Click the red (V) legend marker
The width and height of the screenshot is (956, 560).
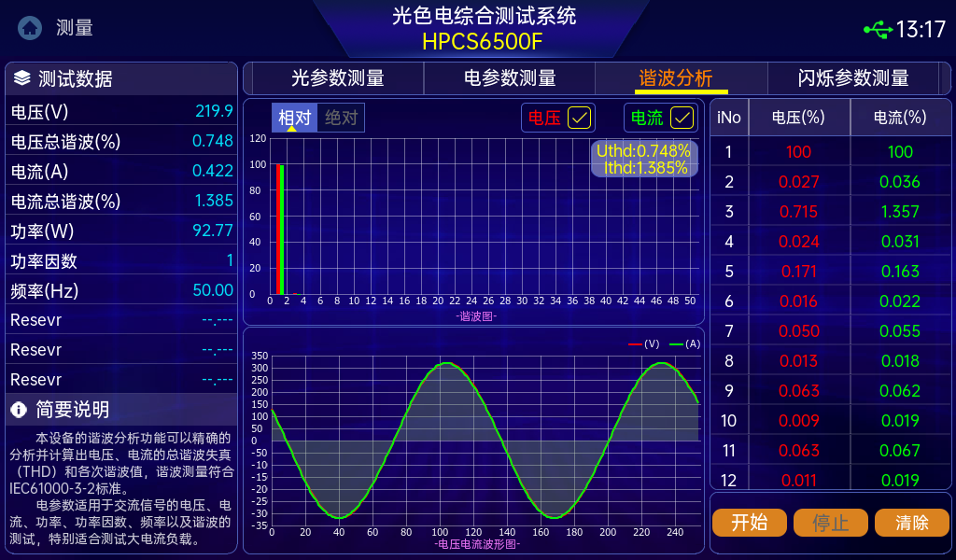(x=635, y=344)
